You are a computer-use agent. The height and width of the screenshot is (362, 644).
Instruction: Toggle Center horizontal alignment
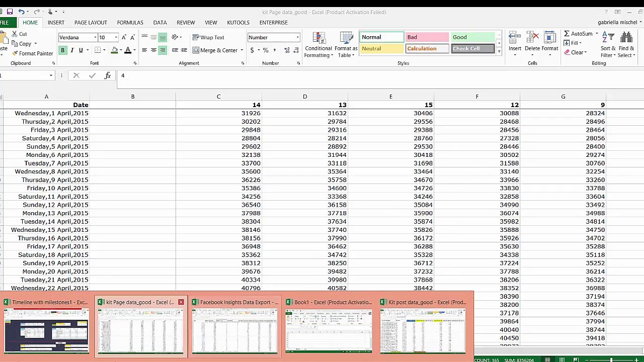tap(153, 50)
